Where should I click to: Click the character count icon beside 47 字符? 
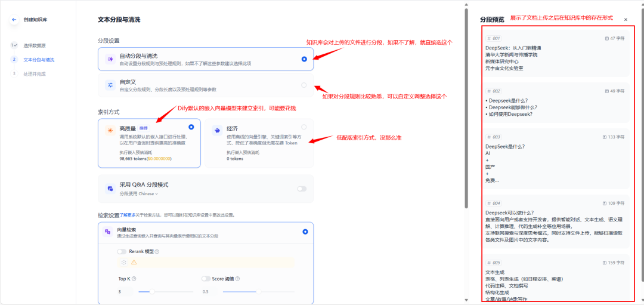[x=607, y=38]
